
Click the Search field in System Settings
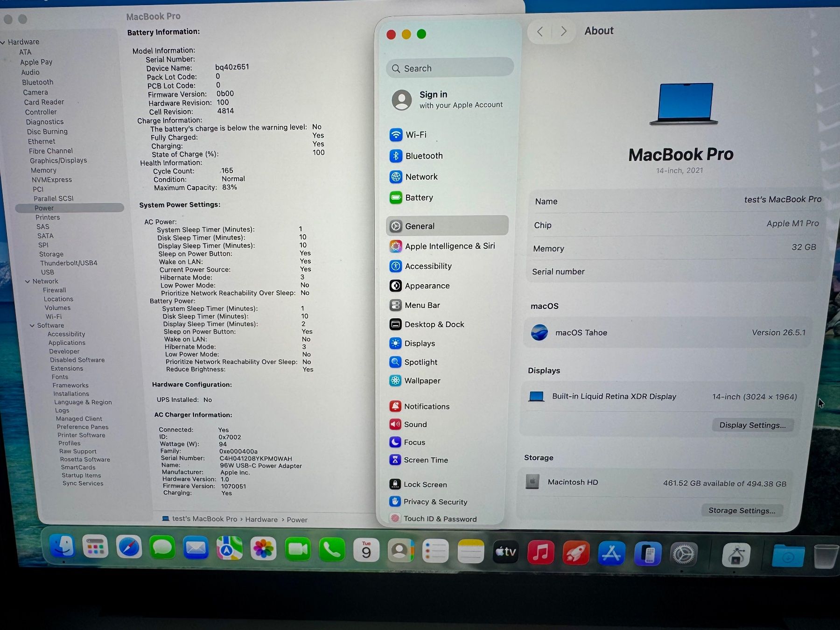click(x=450, y=68)
